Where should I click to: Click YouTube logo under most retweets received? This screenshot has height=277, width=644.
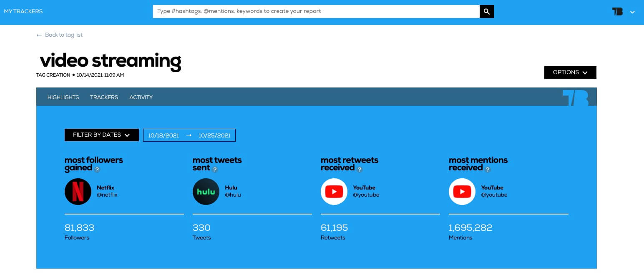(x=334, y=192)
